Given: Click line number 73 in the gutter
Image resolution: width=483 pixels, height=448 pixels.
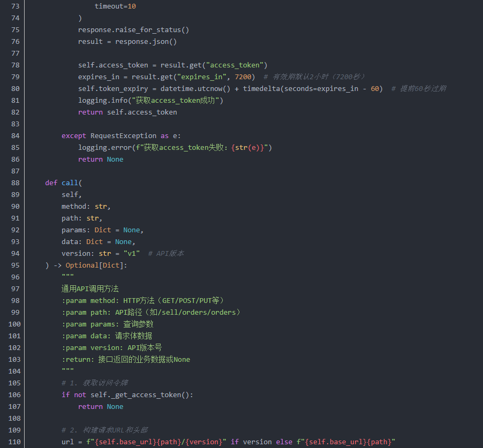Looking at the screenshot, I should (x=15, y=6).
